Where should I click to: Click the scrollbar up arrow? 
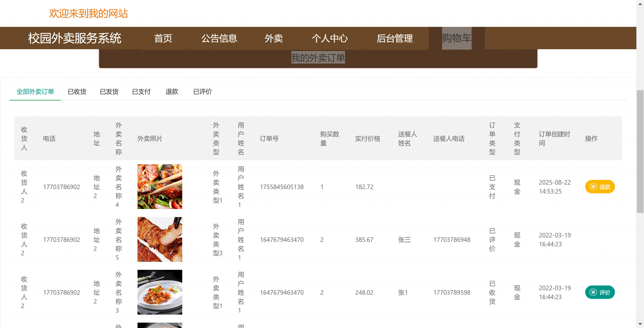click(640, 4)
